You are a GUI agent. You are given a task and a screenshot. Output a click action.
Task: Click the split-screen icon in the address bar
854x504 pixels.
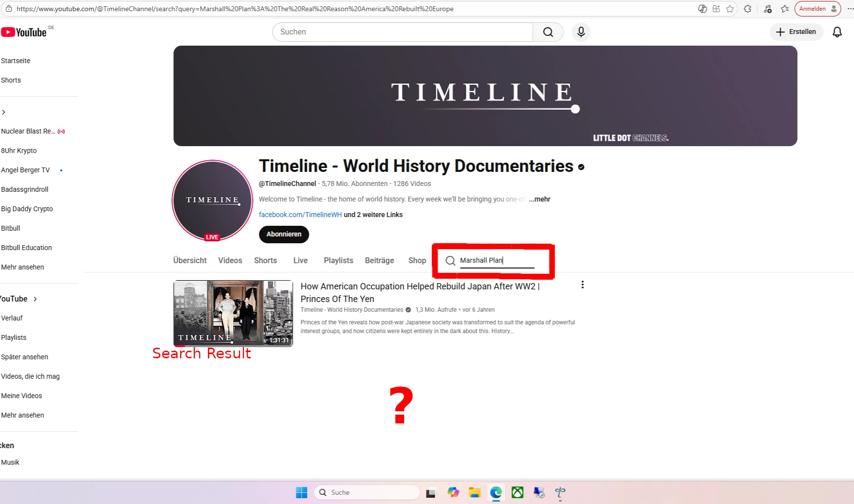pos(716,9)
